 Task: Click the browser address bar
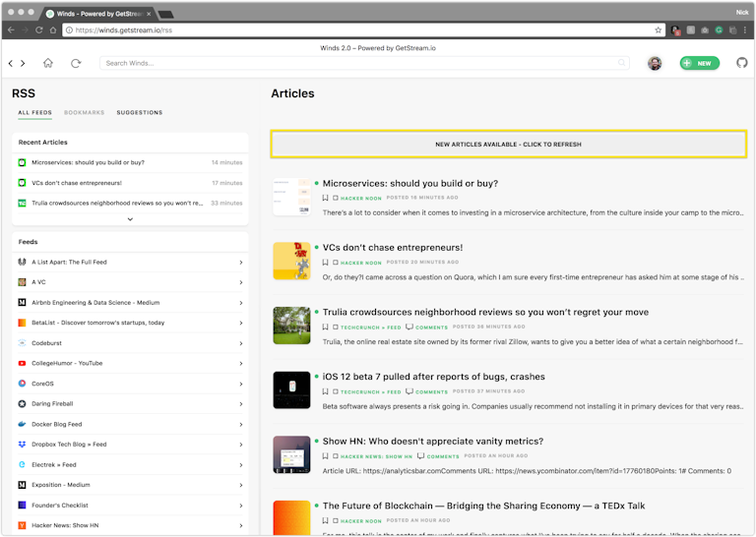tap(364, 30)
